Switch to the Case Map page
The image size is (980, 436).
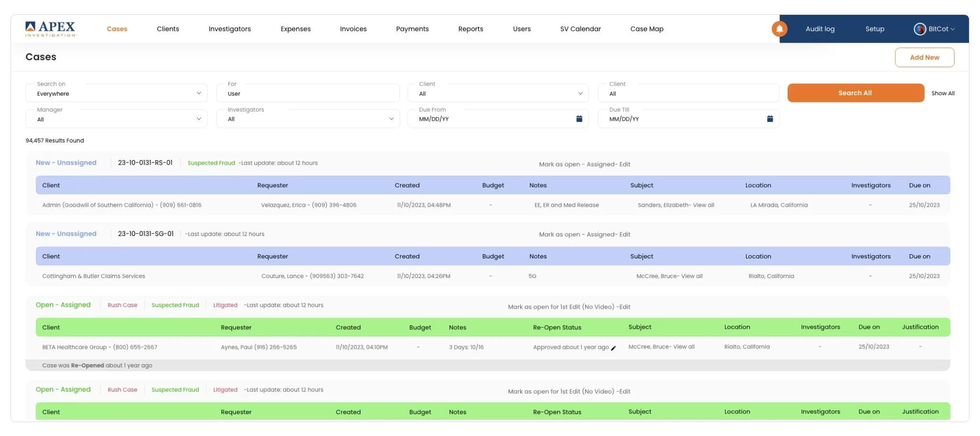click(646, 29)
